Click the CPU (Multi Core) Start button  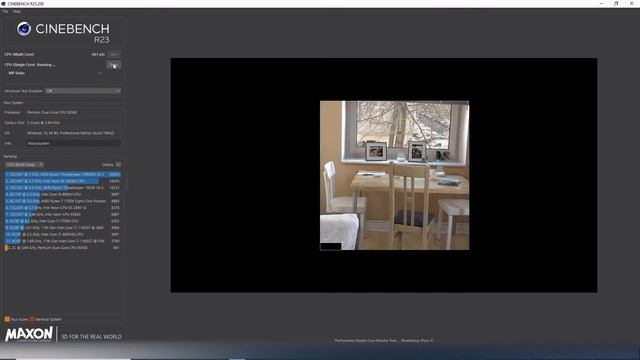click(x=114, y=54)
